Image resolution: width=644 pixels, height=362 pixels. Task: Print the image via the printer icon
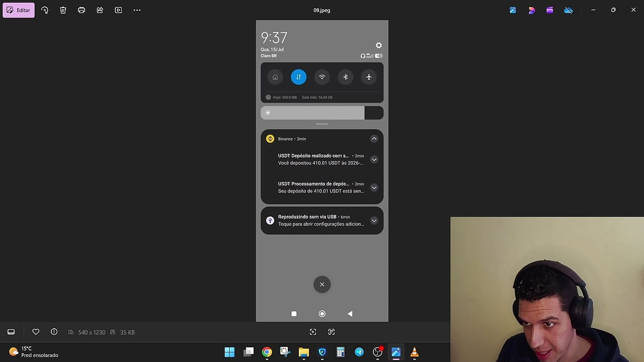click(82, 10)
